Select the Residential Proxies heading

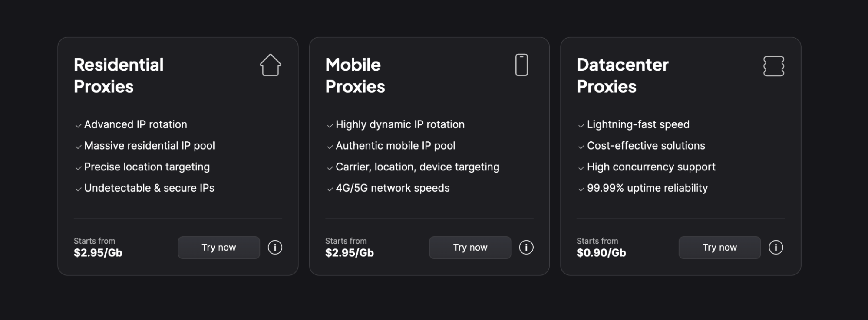[x=119, y=75]
